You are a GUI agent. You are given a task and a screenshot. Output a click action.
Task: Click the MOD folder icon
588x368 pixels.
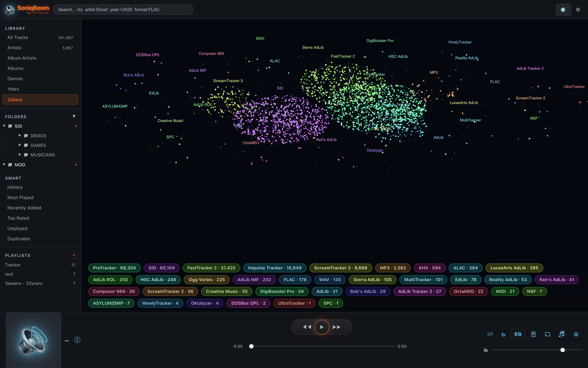(10, 165)
